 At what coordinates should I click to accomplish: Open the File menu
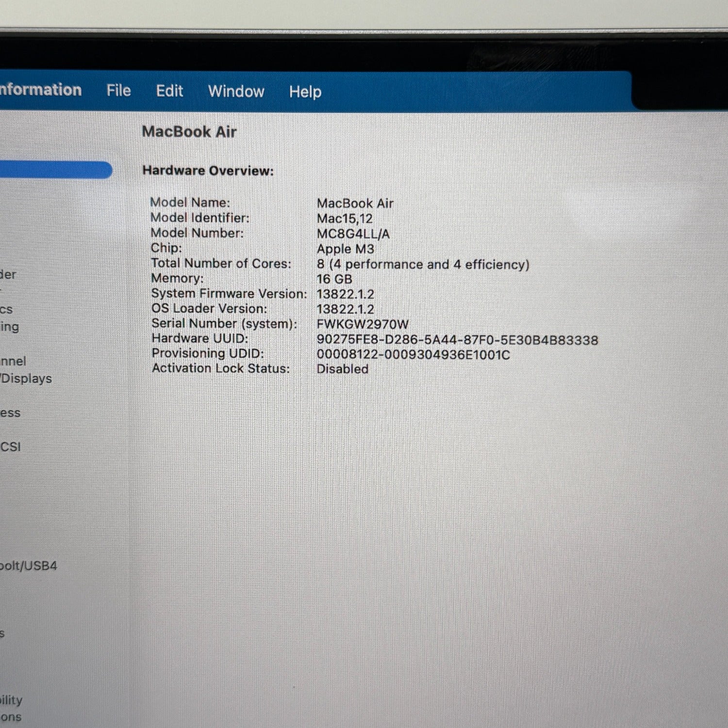[118, 91]
